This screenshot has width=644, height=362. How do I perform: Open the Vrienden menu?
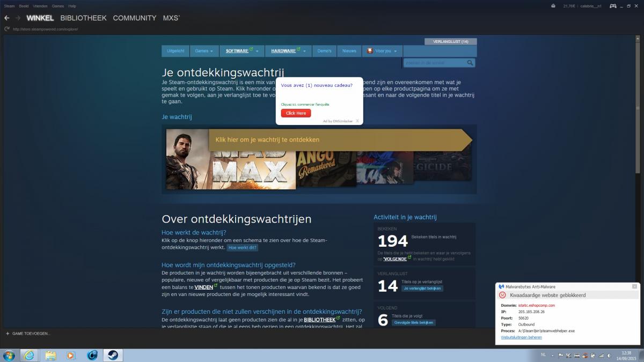point(40,6)
